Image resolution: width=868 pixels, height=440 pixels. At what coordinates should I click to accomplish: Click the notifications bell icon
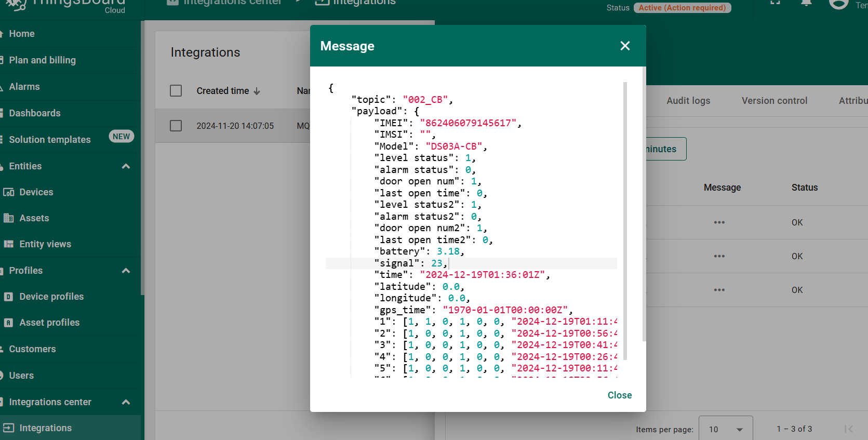click(x=806, y=3)
